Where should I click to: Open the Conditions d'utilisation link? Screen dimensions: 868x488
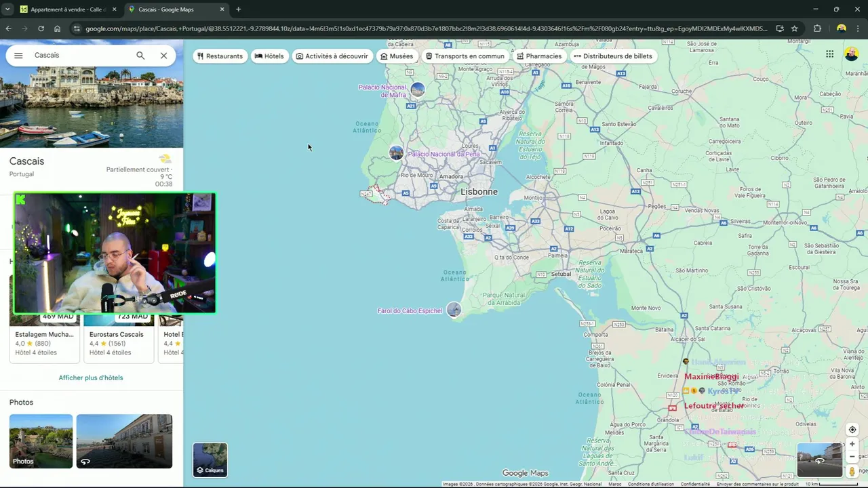[650, 484]
